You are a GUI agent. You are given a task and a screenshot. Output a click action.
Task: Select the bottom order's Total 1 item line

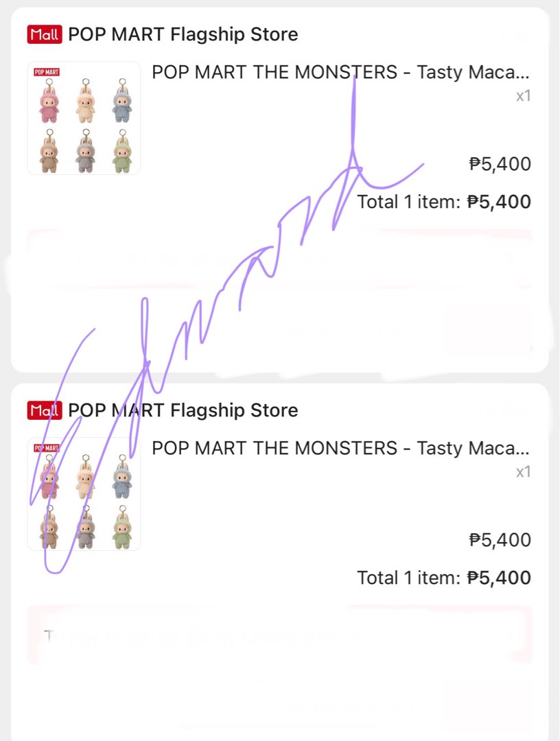click(x=443, y=578)
